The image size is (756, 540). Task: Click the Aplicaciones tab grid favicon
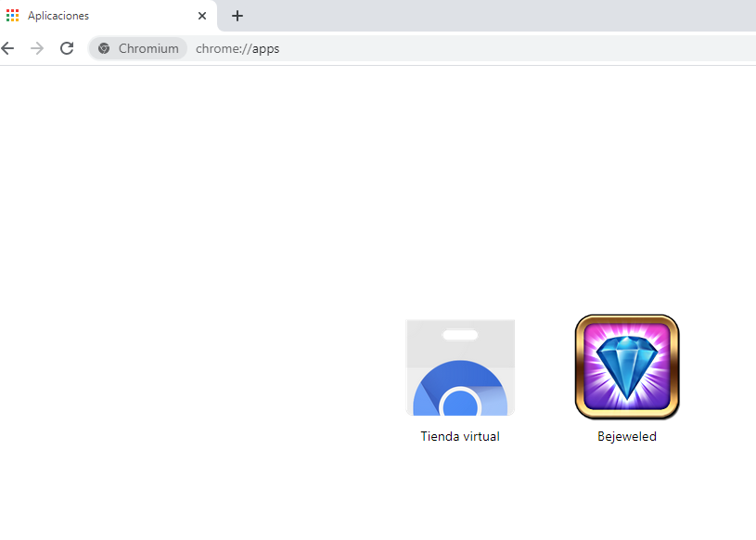point(13,16)
